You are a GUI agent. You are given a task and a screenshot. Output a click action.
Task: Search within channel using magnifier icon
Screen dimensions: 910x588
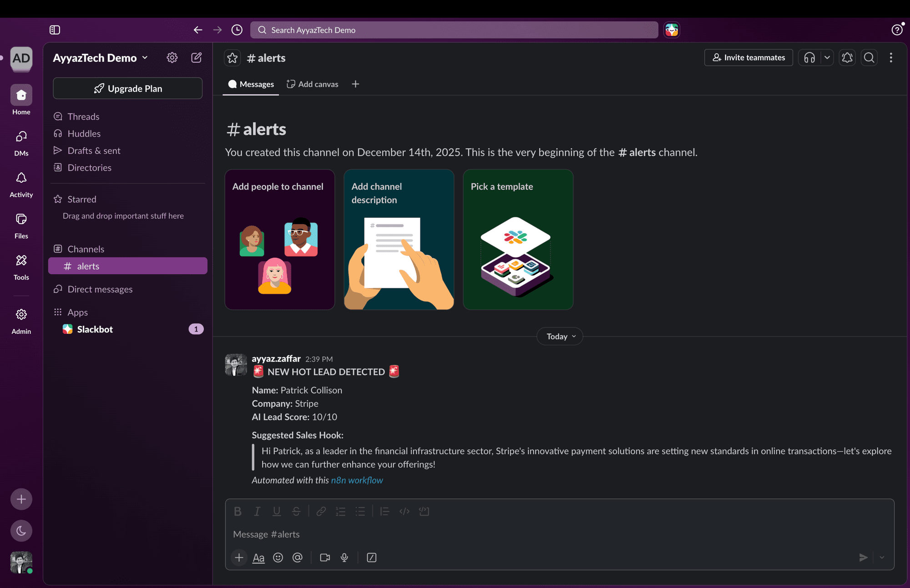pyautogui.click(x=869, y=58)
